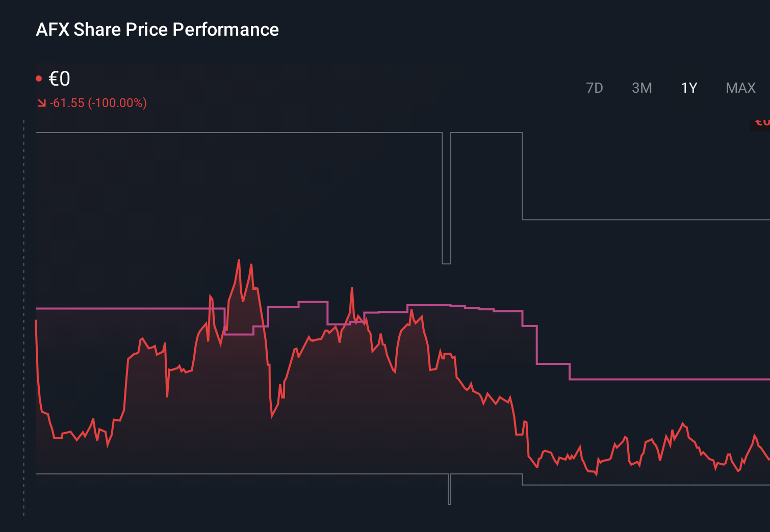Viewport: 770px width, 532px height.
Task: Click the -61.55 (-100.00%) change text
Action: click(98, 103)
